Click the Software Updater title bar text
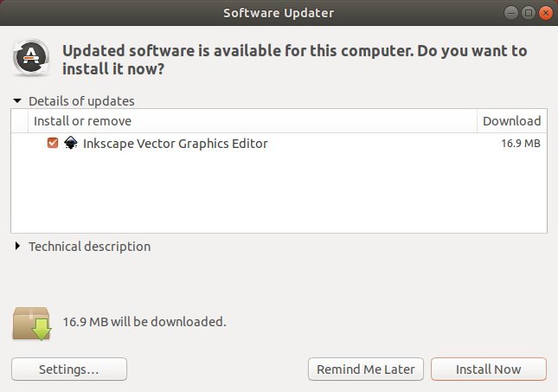 click(279, 13)
